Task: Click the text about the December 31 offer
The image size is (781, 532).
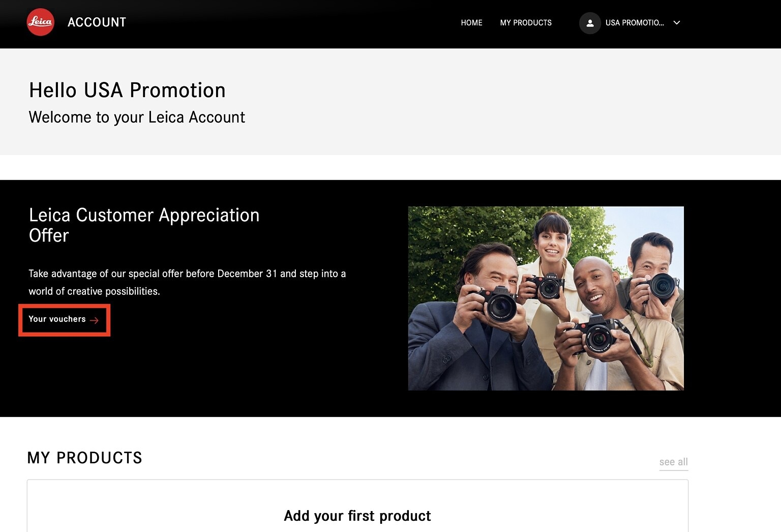Action: coord(187,282)
